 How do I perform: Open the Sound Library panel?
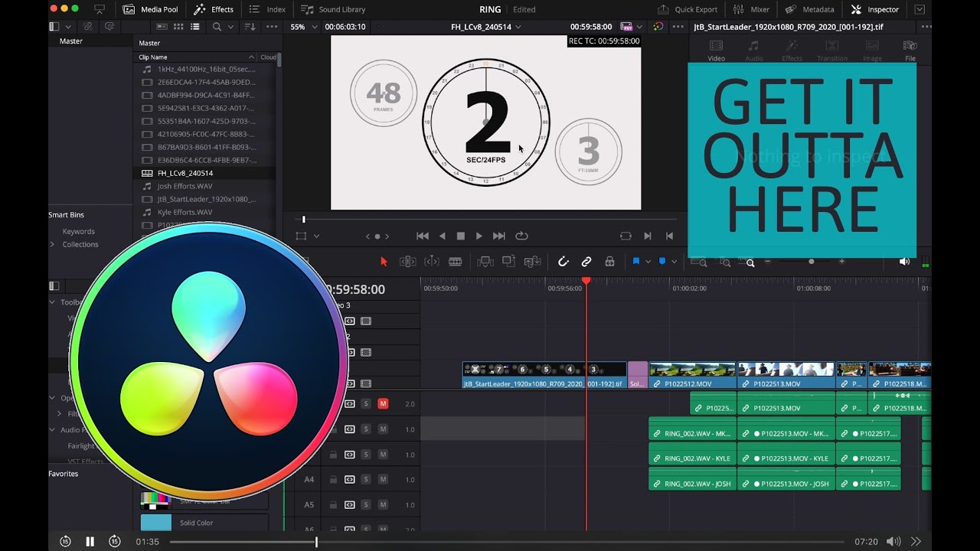coord(333,9)
